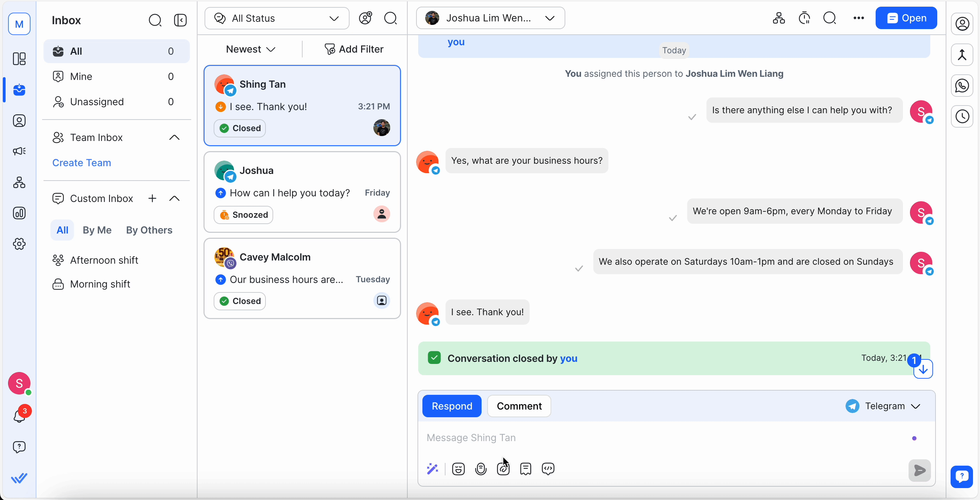Screen dimensions: 980x500
Task: Select the By Others filter
Action: click(149, 230)
